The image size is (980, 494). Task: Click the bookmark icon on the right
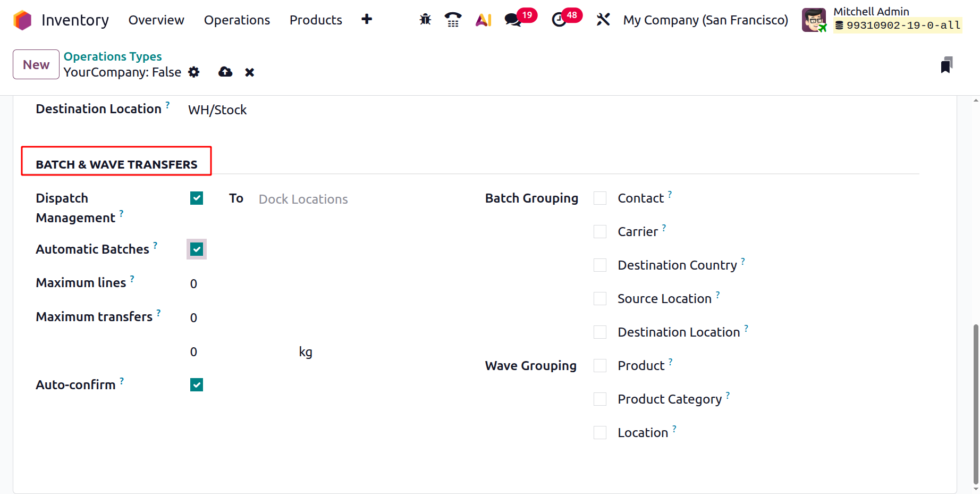click(x=947, y=65)
